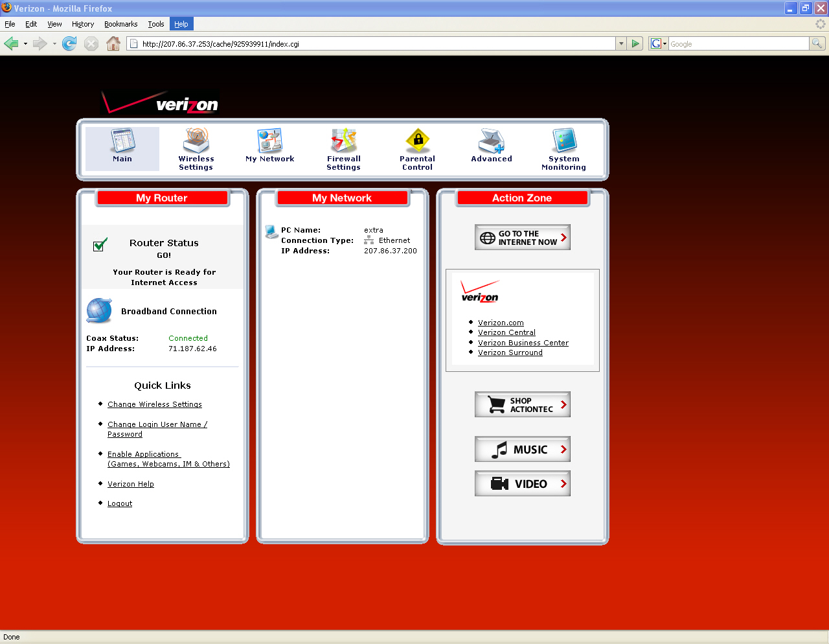
Task: Open Change Login User Name / Password link
Action: point(157,429)
